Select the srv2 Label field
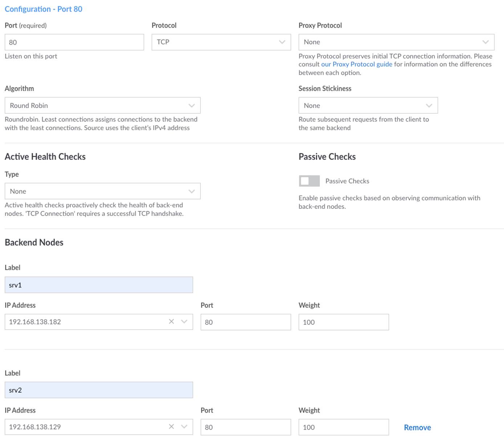 98,390
